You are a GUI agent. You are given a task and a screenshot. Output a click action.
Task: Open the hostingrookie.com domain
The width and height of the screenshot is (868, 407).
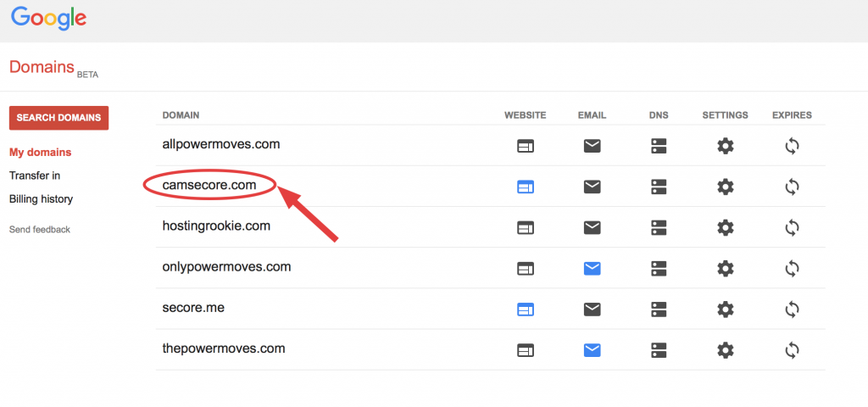click(x=216, y=226)
